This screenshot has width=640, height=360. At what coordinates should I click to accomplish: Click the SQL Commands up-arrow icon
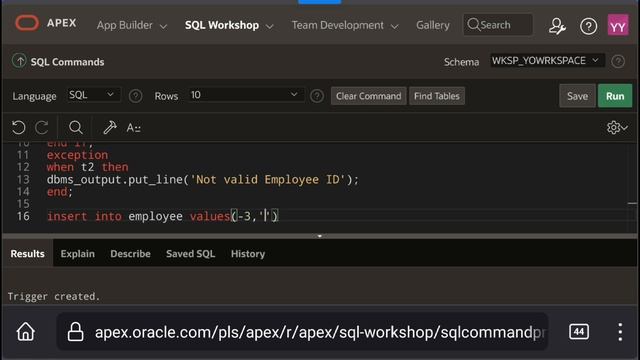point(19,61)
